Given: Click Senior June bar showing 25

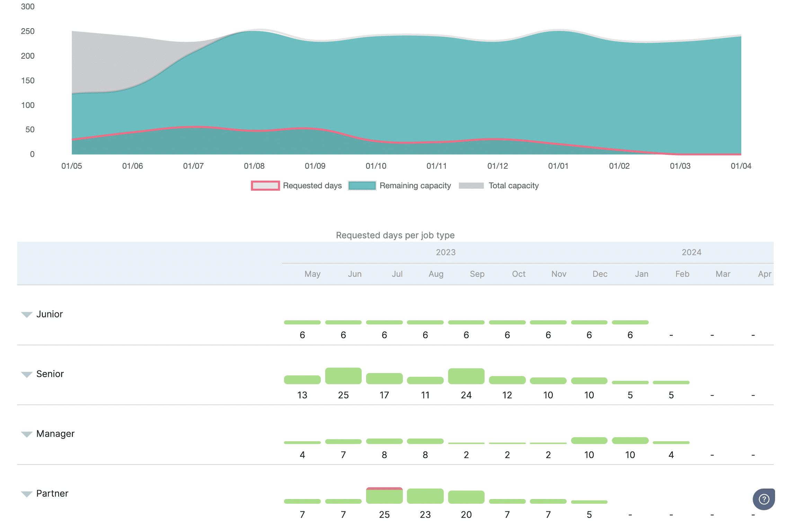Looking at the screenshot, I should [343, 376].
